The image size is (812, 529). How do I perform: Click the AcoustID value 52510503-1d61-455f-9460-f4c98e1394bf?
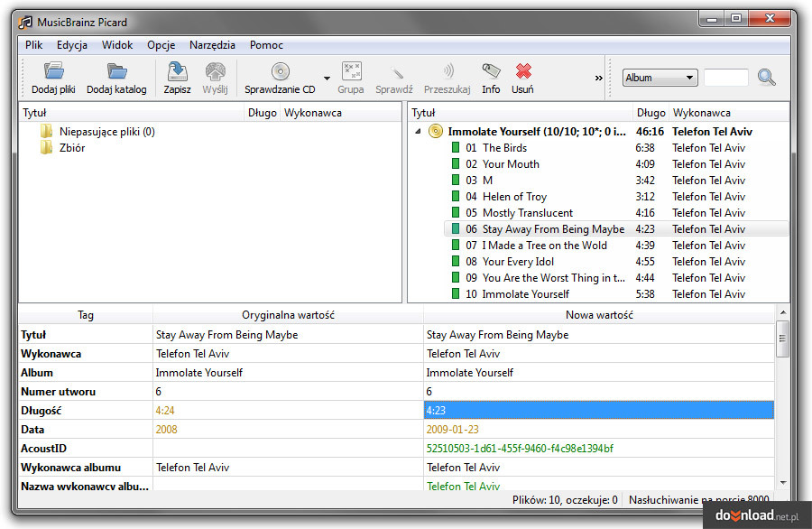pyautogui.click(x=520, y=448)
